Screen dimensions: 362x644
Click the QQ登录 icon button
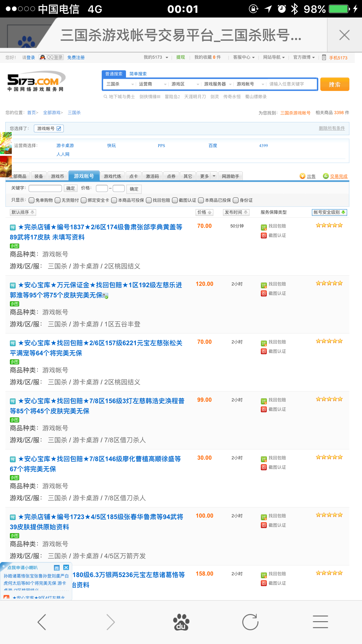[51, 57]
